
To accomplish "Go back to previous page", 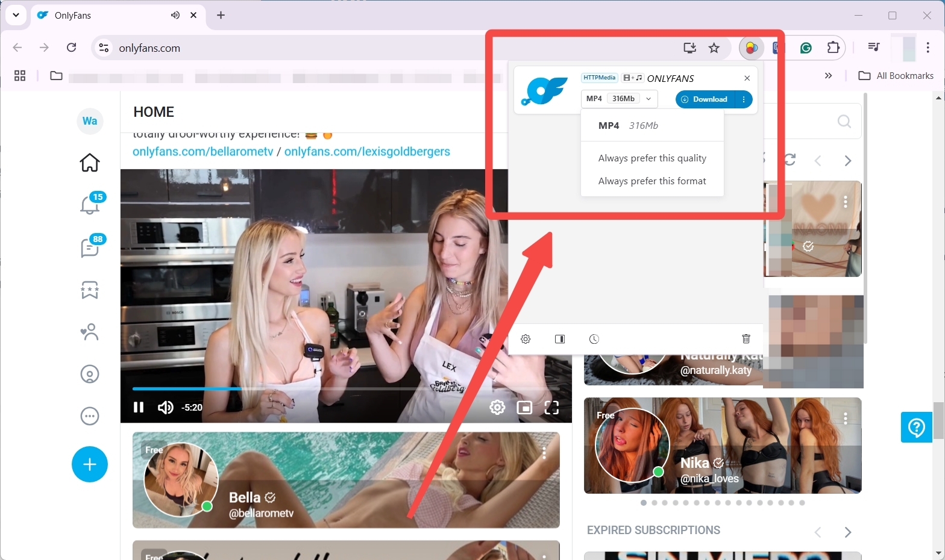I will (x=17, y=48).
